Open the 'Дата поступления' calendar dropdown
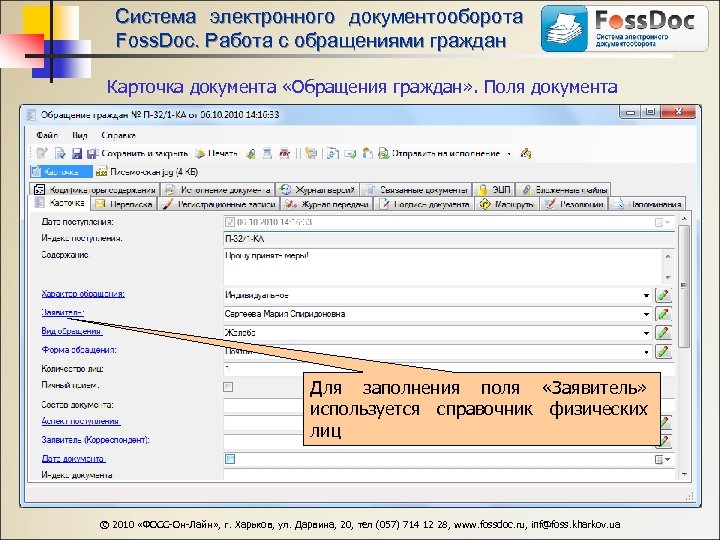Viewport: 720px width, 540px height. coord(663,222)
